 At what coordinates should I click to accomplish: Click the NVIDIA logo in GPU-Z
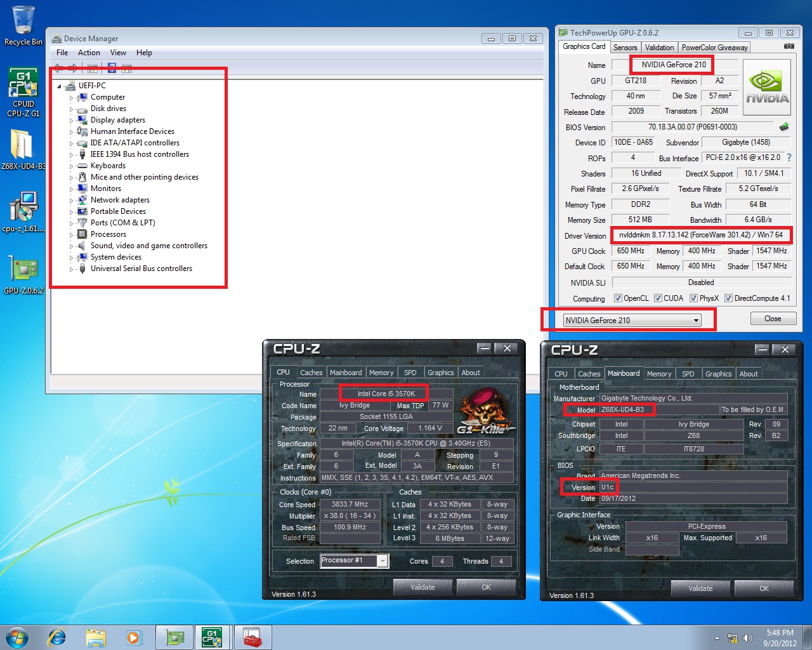click(767, 88)
